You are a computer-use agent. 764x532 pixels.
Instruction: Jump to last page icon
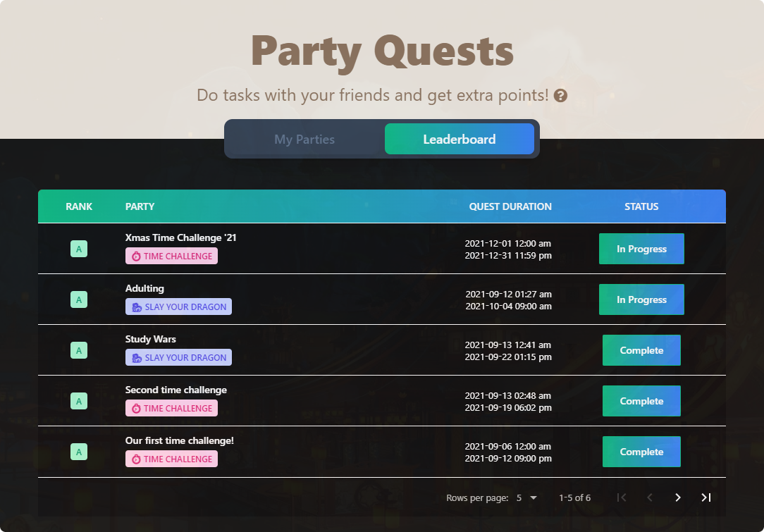tap(706, 497)
